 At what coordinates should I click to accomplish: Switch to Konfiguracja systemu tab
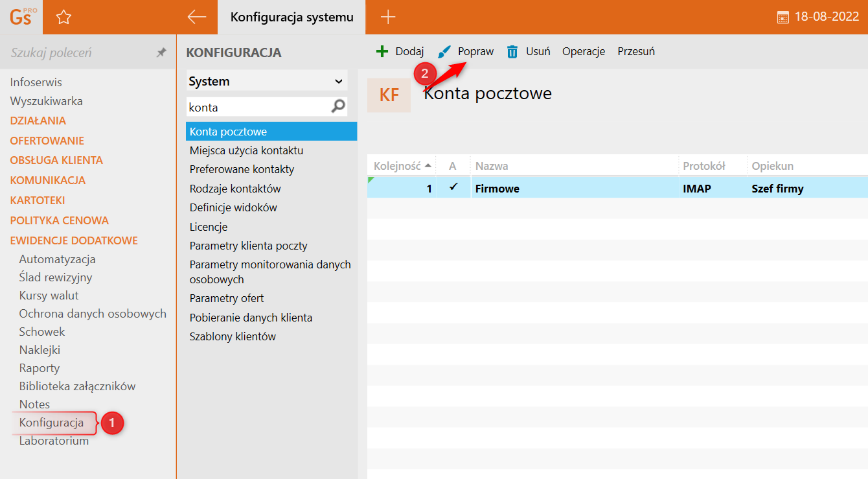pyautogui.click(x=291, y=17)
